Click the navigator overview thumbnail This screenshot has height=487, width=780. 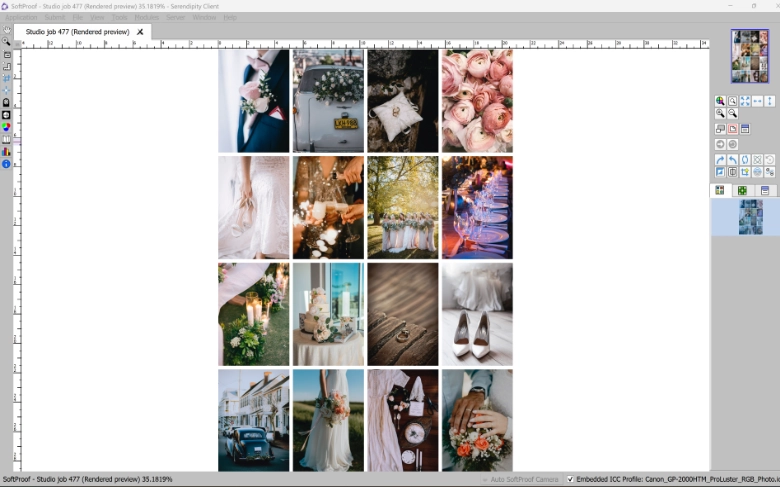[749, 56]
